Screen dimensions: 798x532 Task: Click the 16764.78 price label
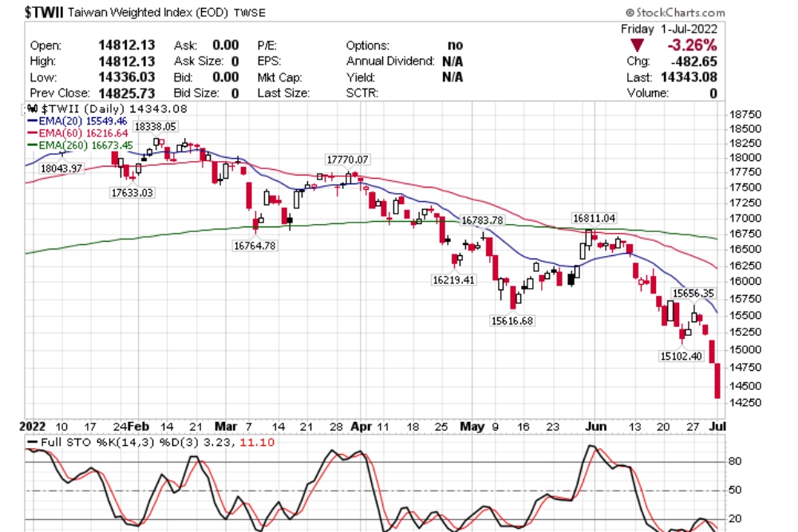[255, 246]
